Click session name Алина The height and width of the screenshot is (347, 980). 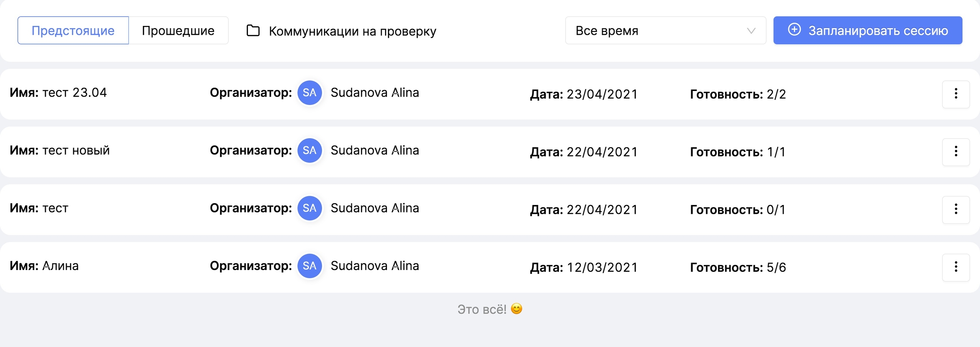[x=60, y=266]
